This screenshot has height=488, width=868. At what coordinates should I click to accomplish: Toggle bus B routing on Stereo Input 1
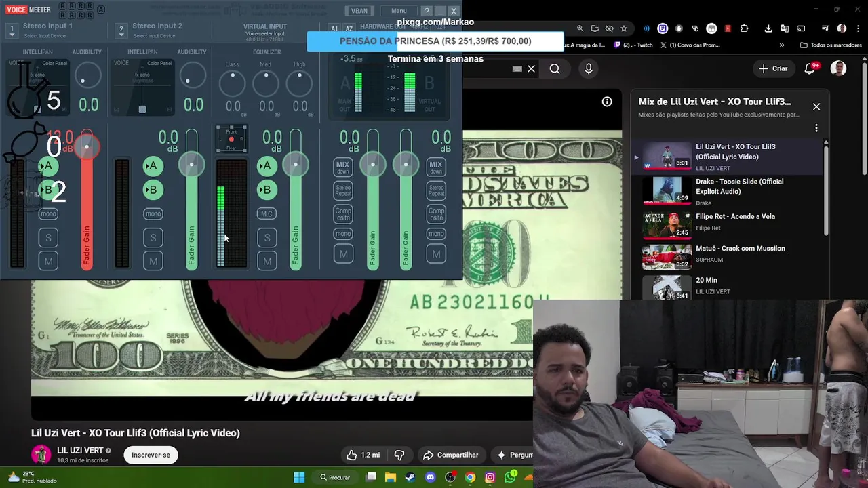click(x=47, y=190)
